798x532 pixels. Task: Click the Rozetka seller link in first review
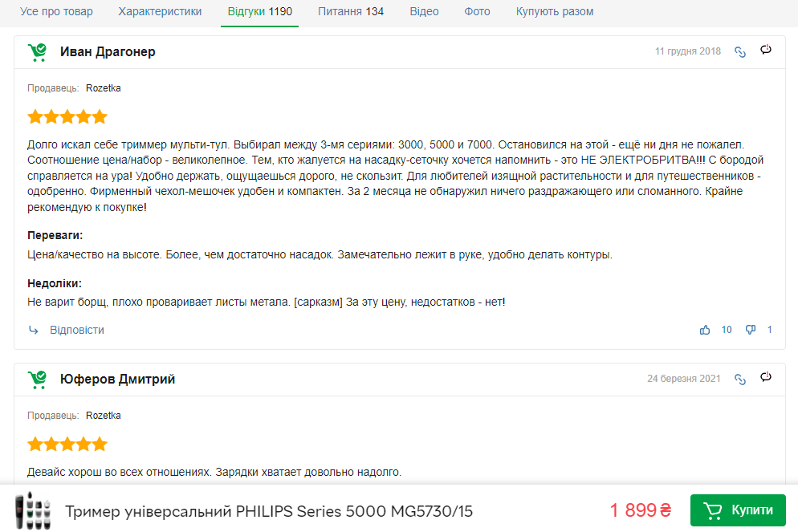pos(104,88)
